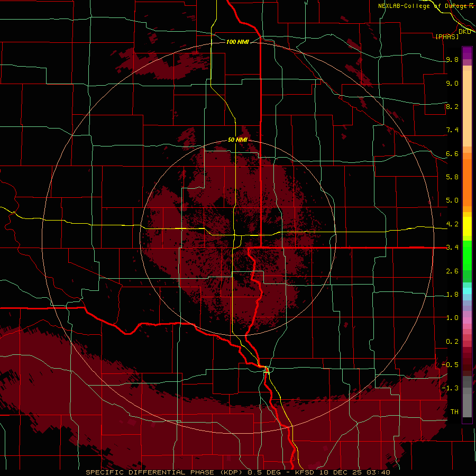Image resolution: width=476 pixels, height=476 pixels.
Task: Click the 6.6 scale value
Action: tap(452, 153)
